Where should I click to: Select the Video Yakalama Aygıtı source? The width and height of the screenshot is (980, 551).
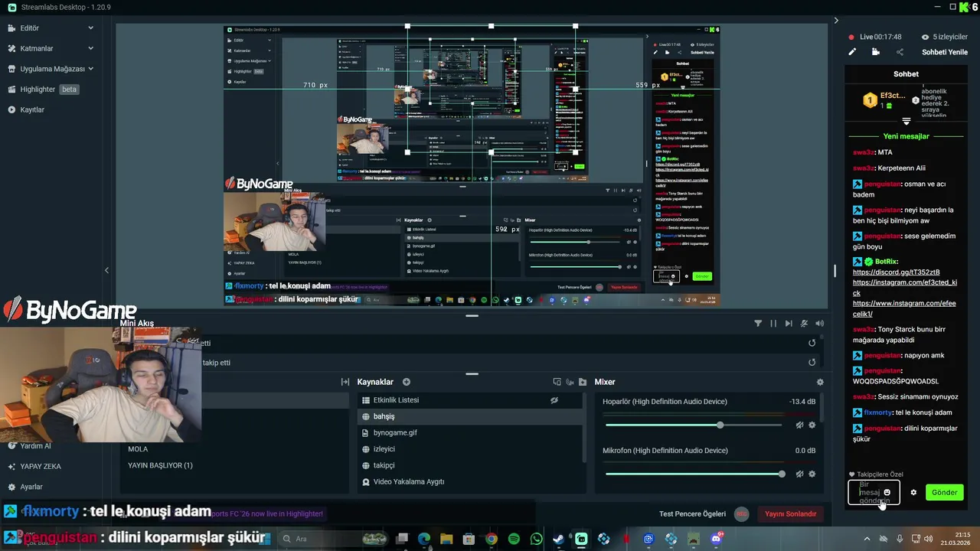click(x=469, y=481)
